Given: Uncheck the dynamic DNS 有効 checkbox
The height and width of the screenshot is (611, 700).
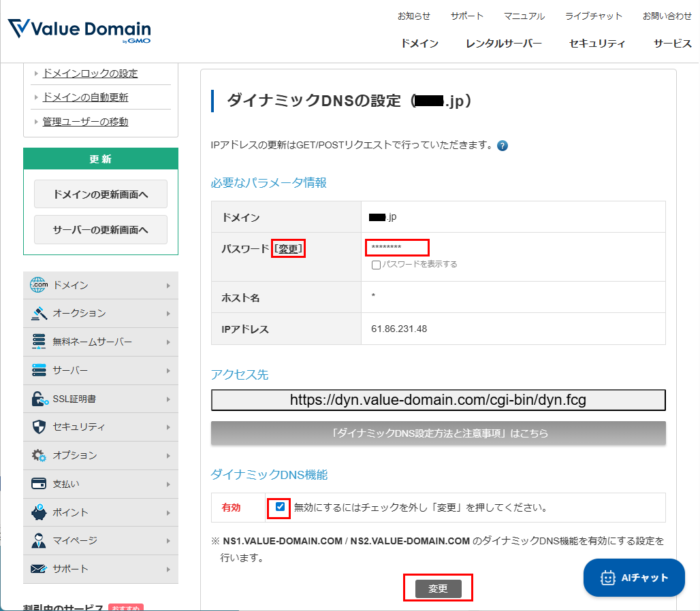Looking at the screenshot, I should point(278,507).
